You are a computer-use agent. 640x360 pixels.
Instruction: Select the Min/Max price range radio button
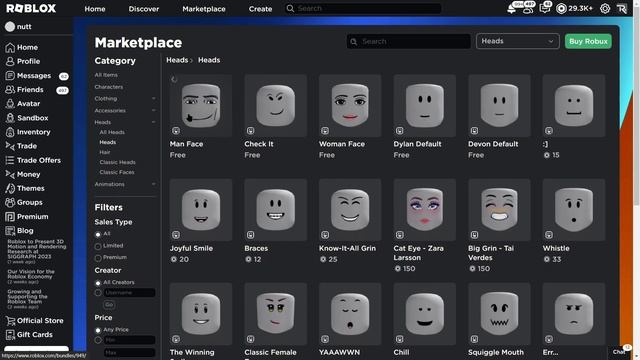[x=98, y=340]
